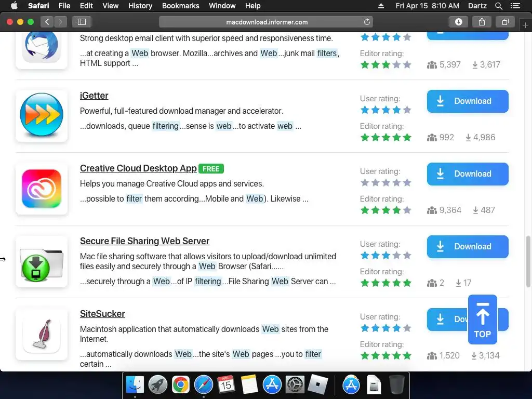The height and width of the screenshot is (399, 532).
Task: Click Secure File Sharing Web Server icon
Action: (x=42, y=261)
